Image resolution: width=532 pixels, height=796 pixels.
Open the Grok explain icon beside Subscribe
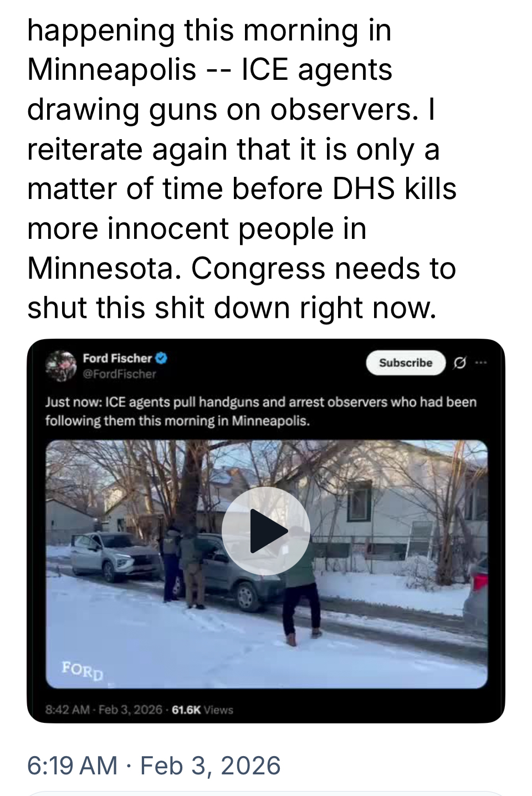[x=459, y=363]
